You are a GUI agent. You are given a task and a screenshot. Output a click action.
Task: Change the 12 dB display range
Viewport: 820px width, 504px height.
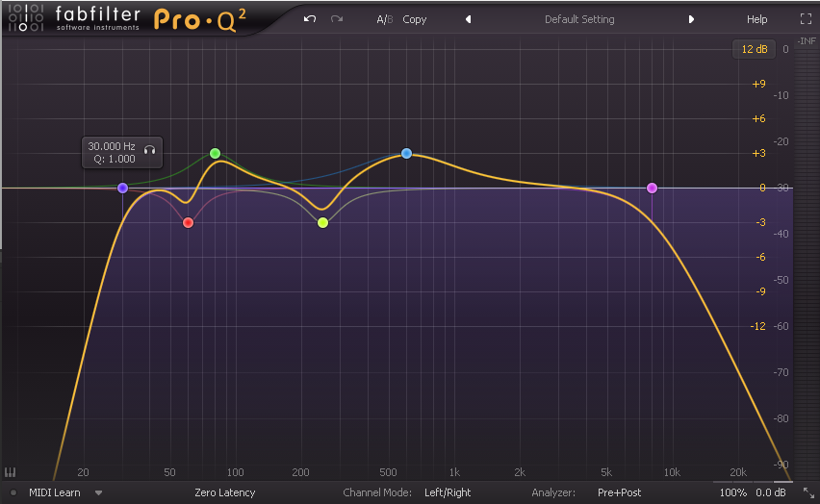(754, 49)
